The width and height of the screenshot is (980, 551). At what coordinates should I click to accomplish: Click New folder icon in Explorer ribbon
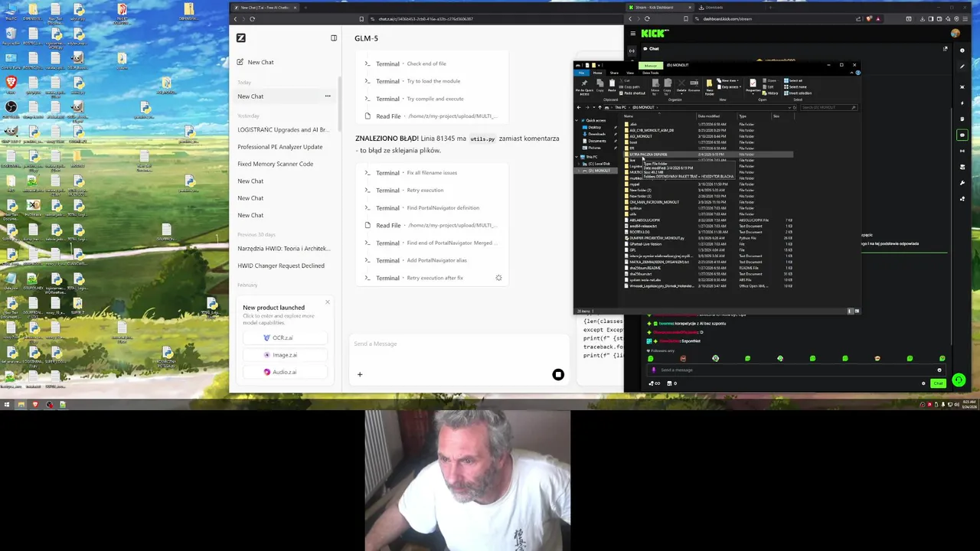coord(710,87)
